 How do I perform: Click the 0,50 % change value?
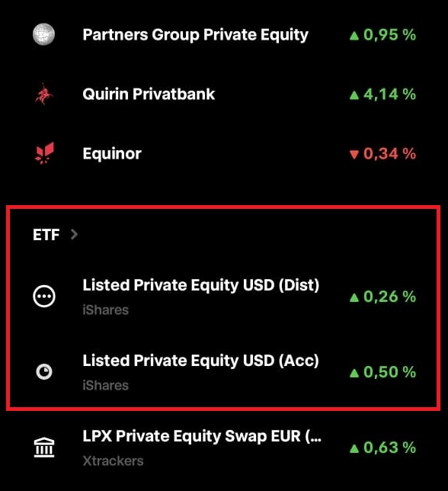(x=389, y=372)
